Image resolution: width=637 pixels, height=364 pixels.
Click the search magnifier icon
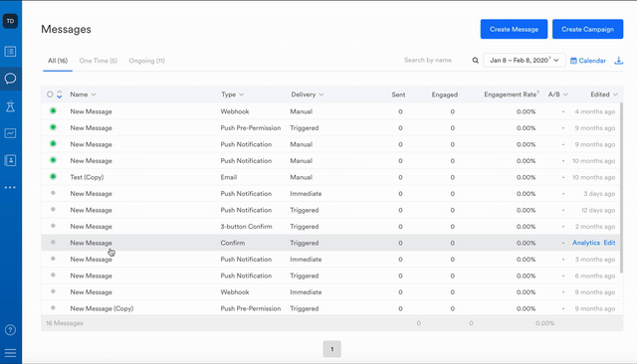(x=476, y=61)
